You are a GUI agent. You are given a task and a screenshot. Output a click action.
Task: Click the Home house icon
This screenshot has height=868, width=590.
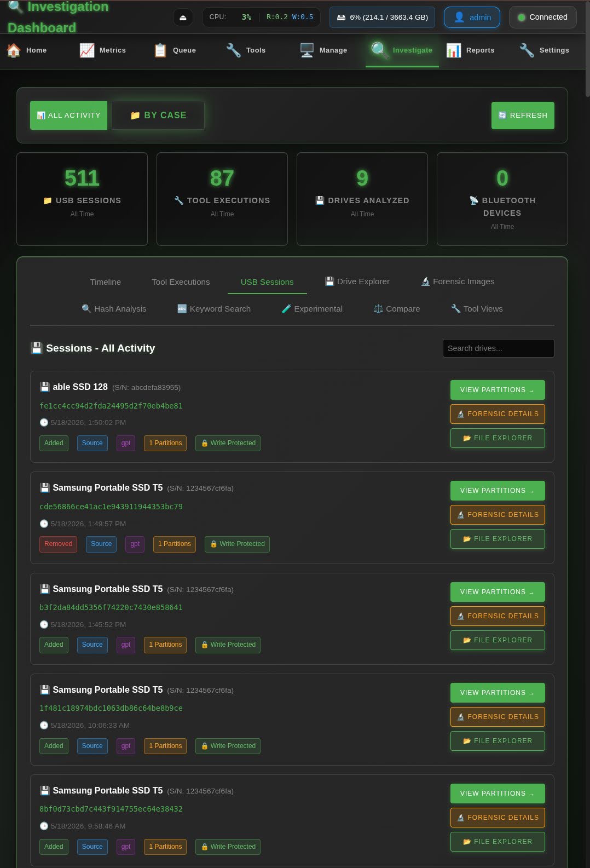[14, 50]
